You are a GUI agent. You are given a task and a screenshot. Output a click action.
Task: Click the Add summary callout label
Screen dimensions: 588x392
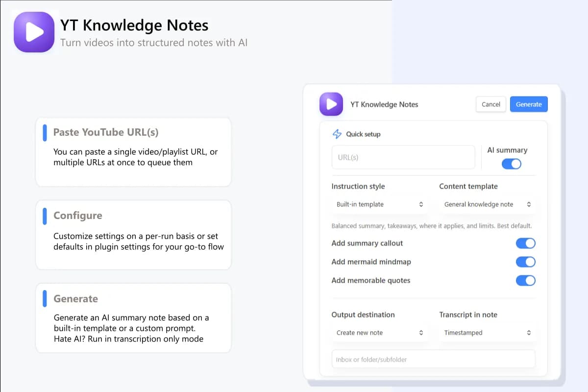coord(367,243)
